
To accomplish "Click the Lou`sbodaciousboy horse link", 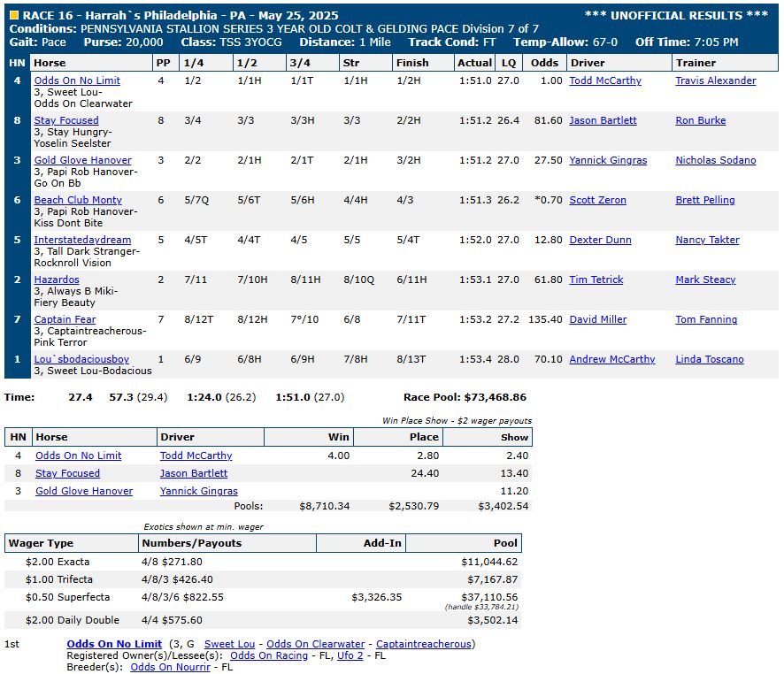I will (x=81, y=359).
